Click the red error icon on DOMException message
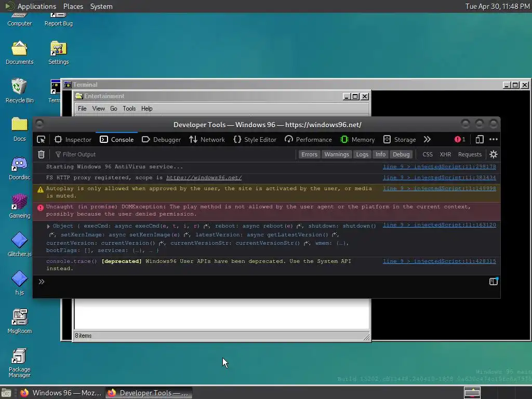 pyautogui.click(x=41, y=208)
